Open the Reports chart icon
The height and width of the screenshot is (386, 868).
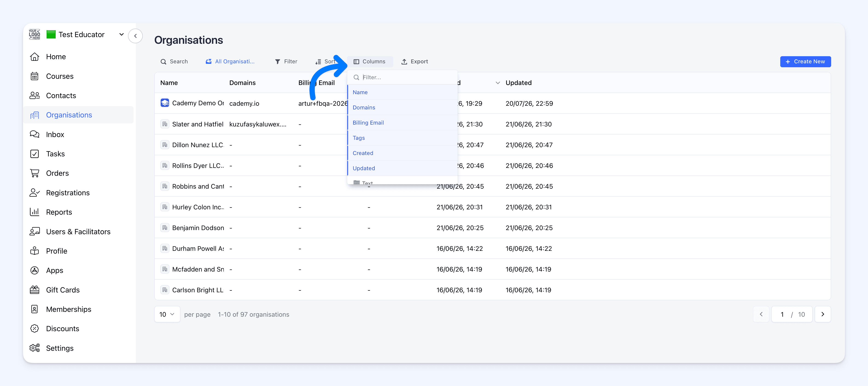[x=34, y=212]
